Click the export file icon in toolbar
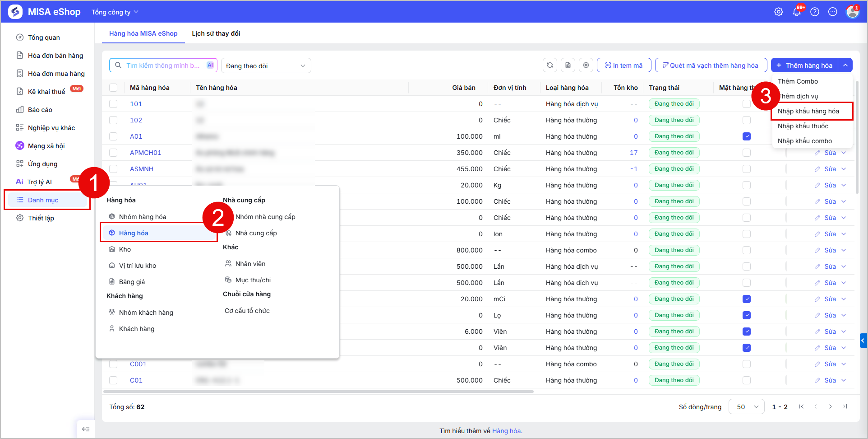Image resolution: width=868 pixels, height=439 pixels. [568, 65]
